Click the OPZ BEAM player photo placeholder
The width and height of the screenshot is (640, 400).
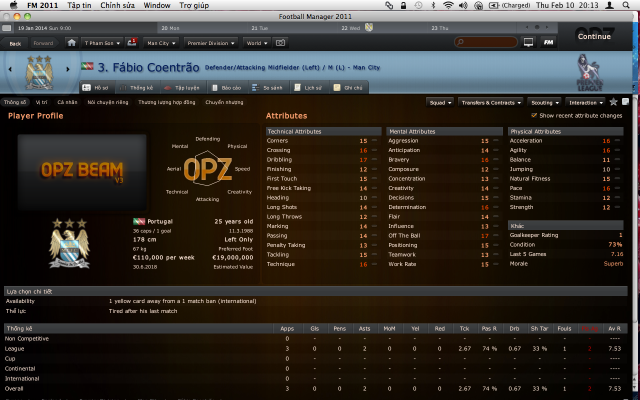coord(82,172)
